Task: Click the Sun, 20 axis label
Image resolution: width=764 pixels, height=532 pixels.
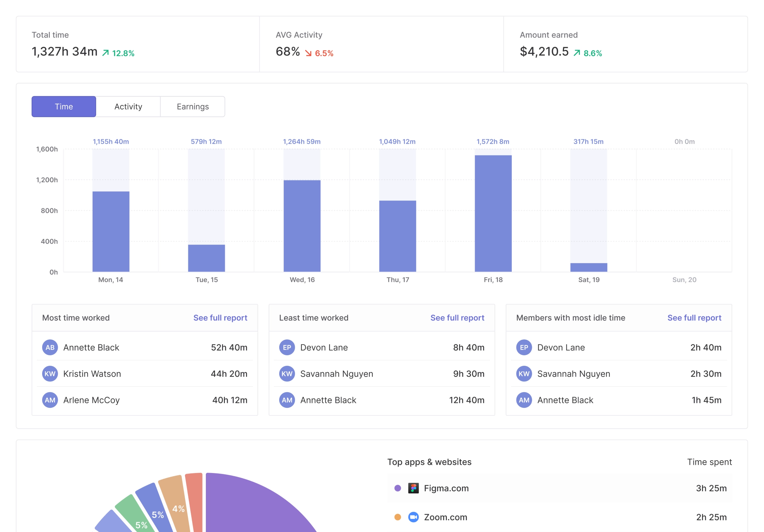Action: (684, 280)
